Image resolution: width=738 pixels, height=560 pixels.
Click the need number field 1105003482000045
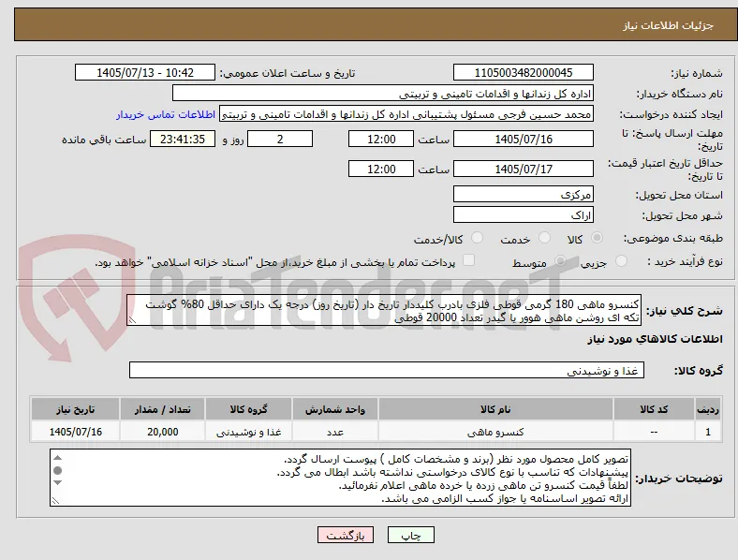[523, 72]
